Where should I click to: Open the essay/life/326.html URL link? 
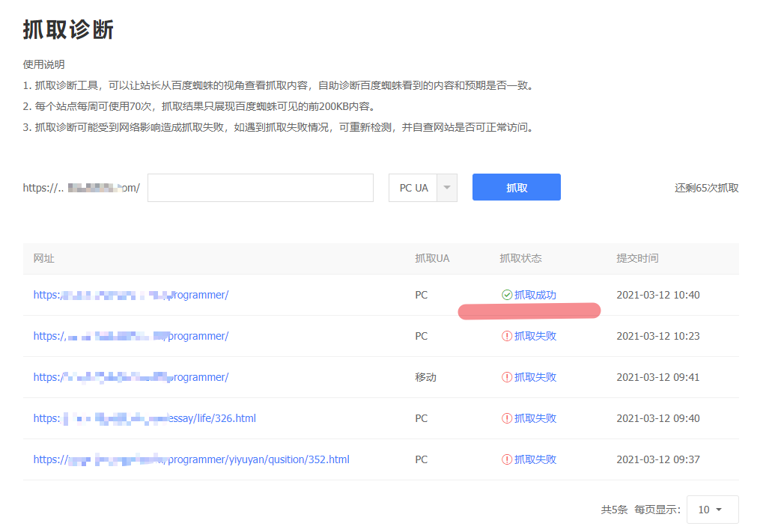click(x=145, y=418)
